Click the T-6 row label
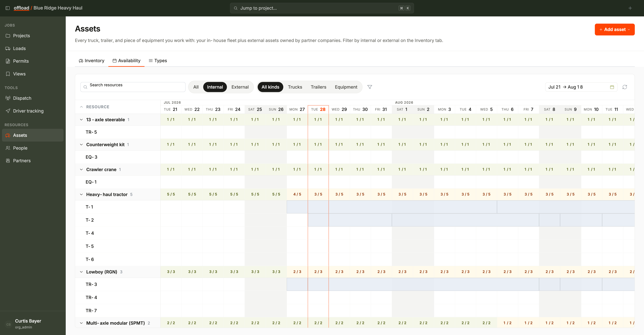This screenshot has width=644, height=335. [x=90, y=260]
